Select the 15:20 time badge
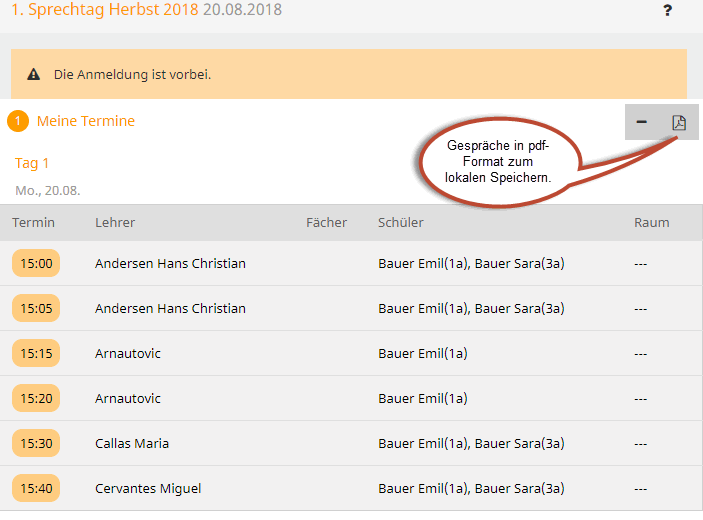This screenshot has width=703, height=520. [x=36, y=398]
